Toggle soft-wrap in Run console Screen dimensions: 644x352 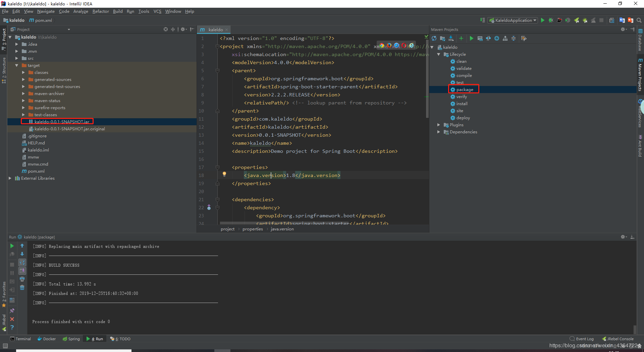point(22,262)
